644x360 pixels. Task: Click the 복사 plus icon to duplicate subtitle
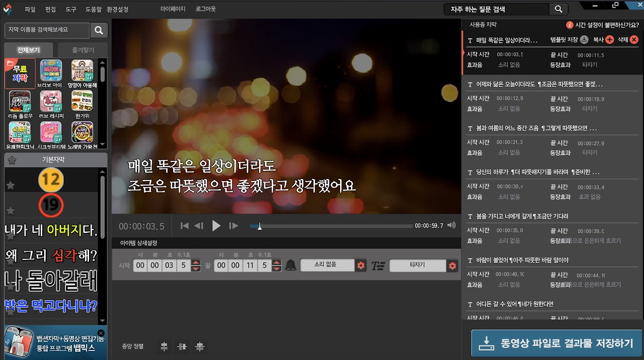(x=610, y=40)
